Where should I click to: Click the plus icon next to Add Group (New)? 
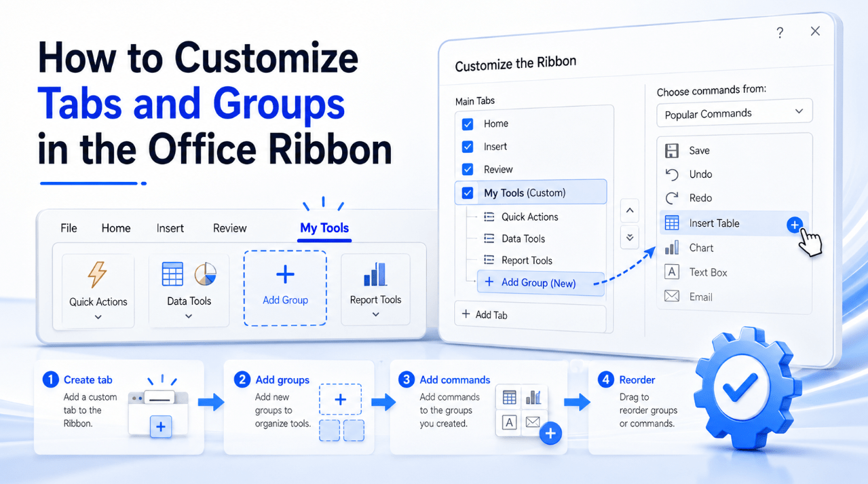pyautogui.click(x=489, y=282)
